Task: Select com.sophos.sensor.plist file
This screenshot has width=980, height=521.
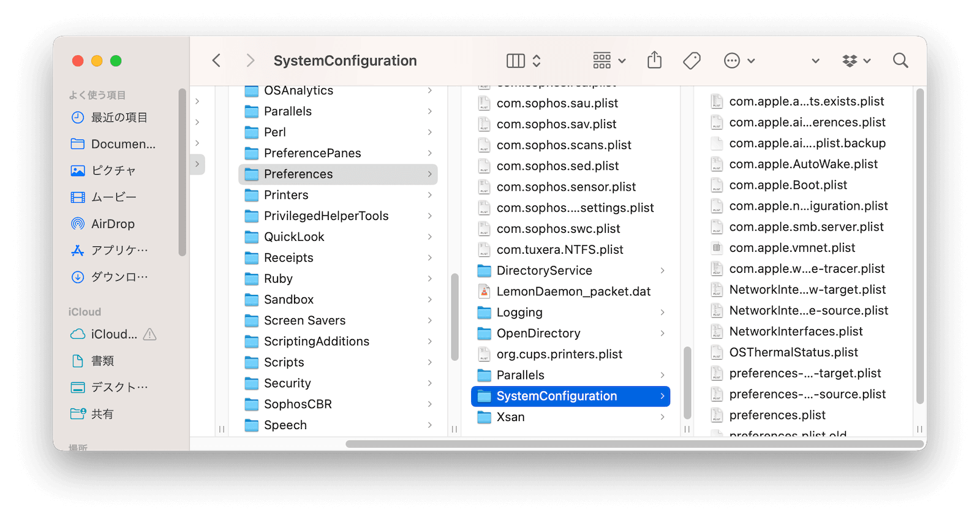Action: point(571,186)
